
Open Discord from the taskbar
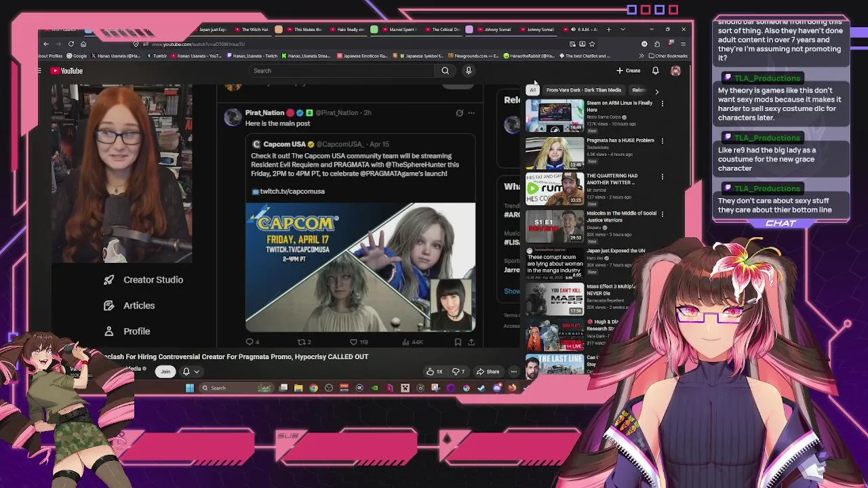[497, 388]
